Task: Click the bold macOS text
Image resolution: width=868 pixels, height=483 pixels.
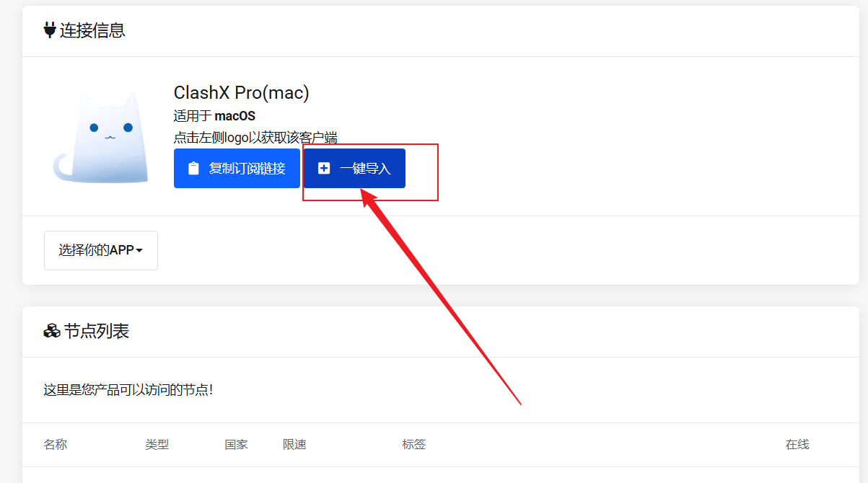Action: (x=235, y=116)
